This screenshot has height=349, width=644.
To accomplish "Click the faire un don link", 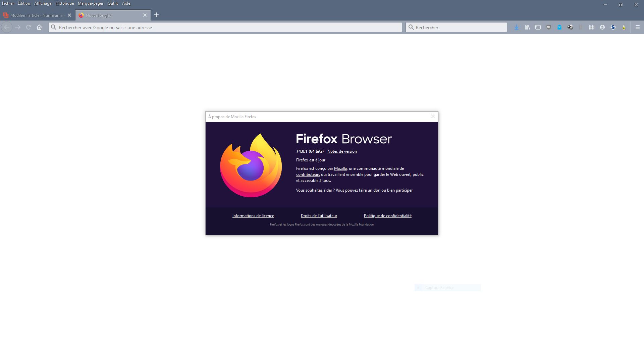I will click(369, 190).
